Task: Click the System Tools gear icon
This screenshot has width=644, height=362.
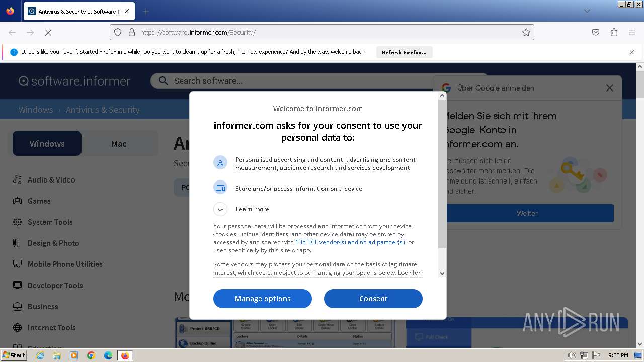Action: point(17,222)
